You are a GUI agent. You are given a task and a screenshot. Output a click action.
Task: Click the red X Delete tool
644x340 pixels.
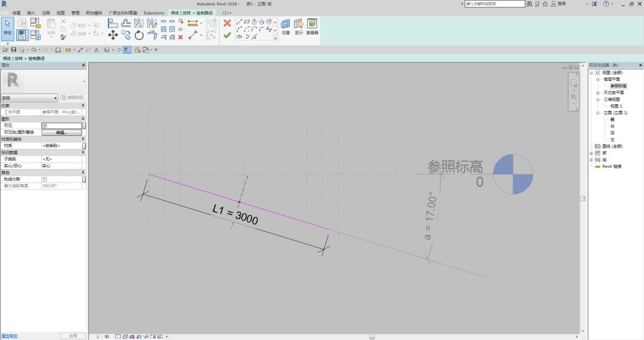pos(180,38)
